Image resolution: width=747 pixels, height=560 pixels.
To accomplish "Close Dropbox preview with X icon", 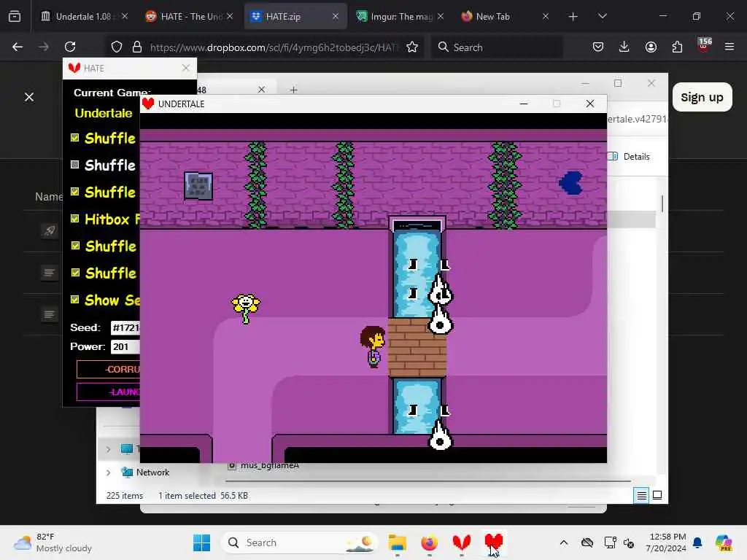I will pos(29,97).
